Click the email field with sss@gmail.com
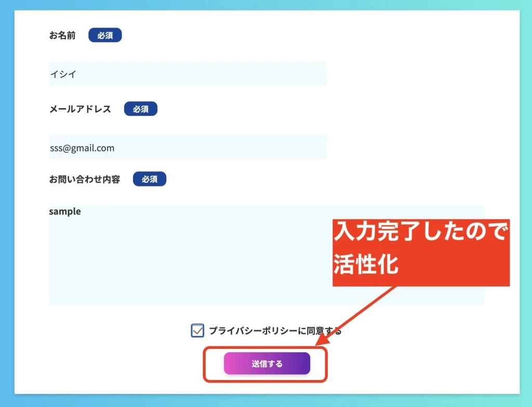Image resolution: width=532 pixels, height=407 pixels. 188,147
